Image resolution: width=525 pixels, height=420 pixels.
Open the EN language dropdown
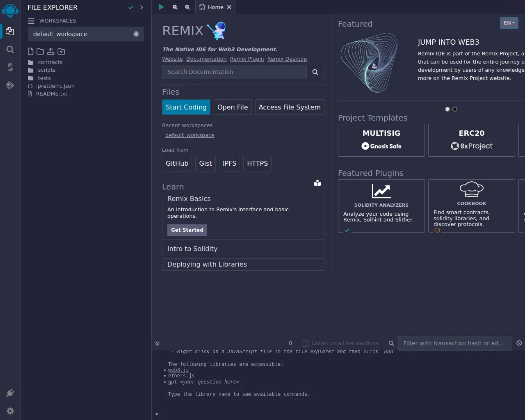509,23
